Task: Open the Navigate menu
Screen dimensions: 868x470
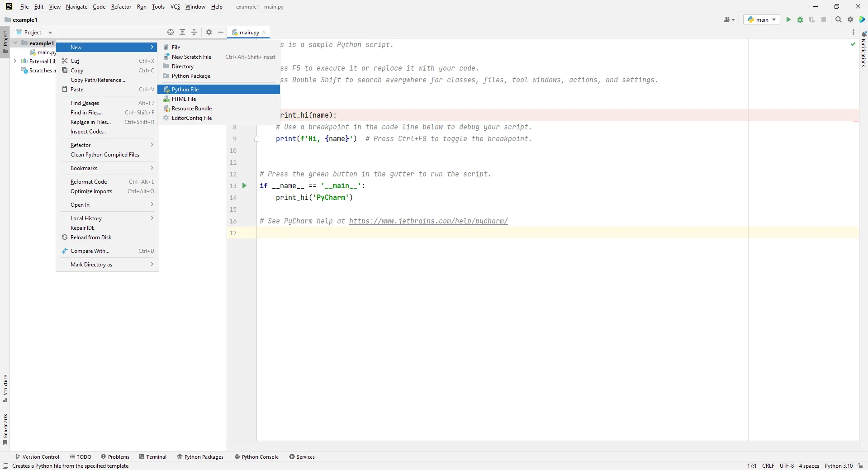Action: (x=76, y=7)
